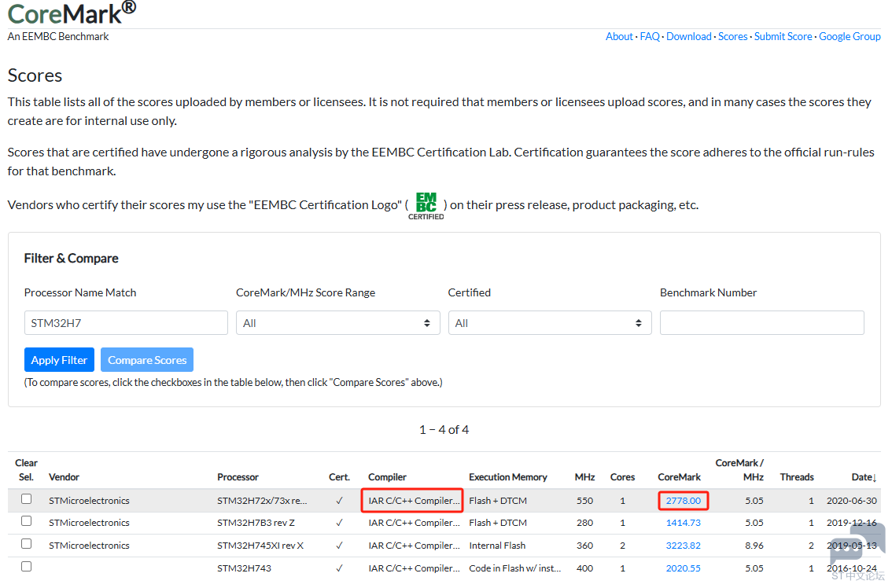Open the Certified filter dropdown
The image size is (892, 588).
pos(550,322)
